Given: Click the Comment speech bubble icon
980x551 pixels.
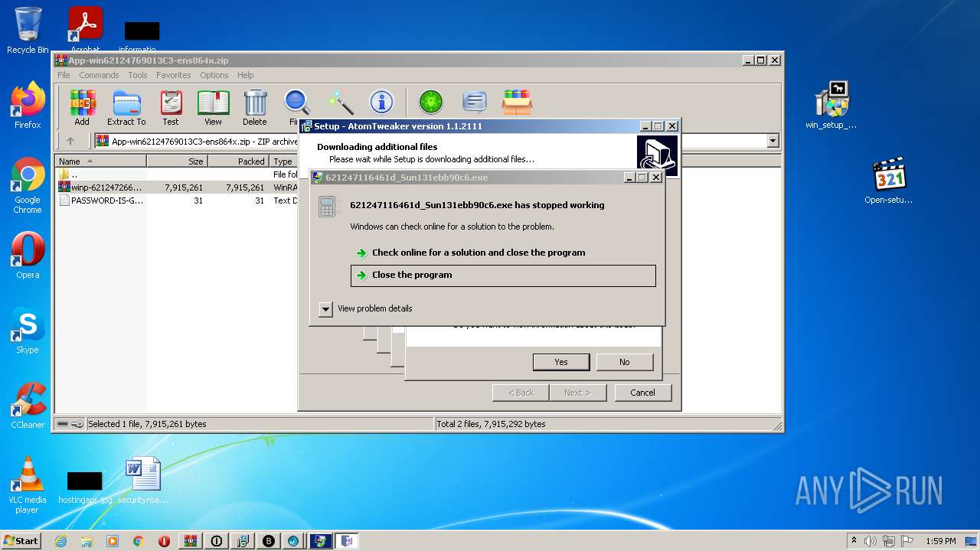Looking at the screenshot, I should 475,103.
